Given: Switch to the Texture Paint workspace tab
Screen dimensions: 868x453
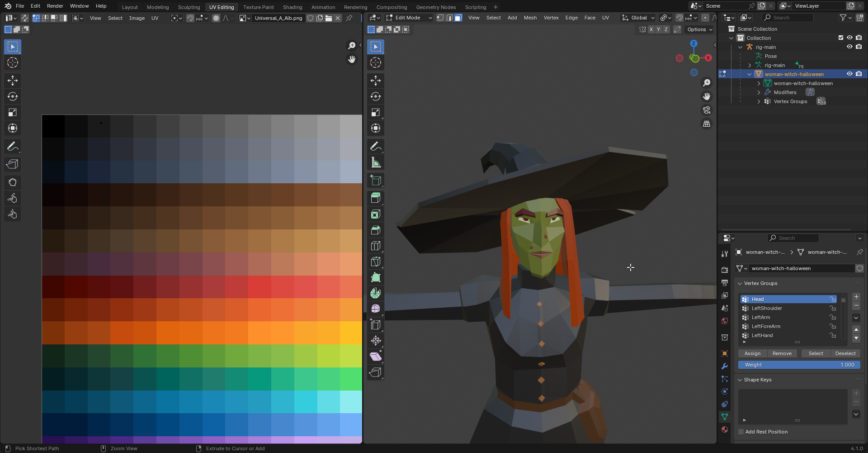Looking at the screenshot, I should pos(258,7).
